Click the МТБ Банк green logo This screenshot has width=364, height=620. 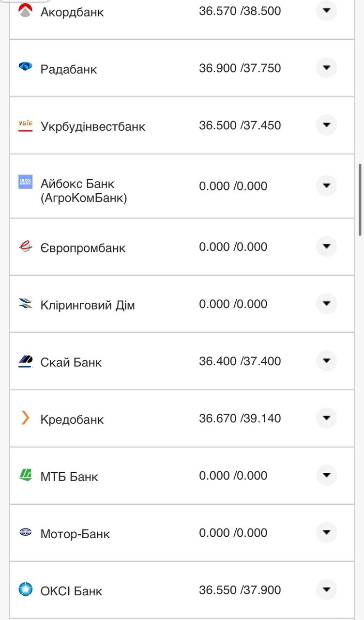(25, 475)
